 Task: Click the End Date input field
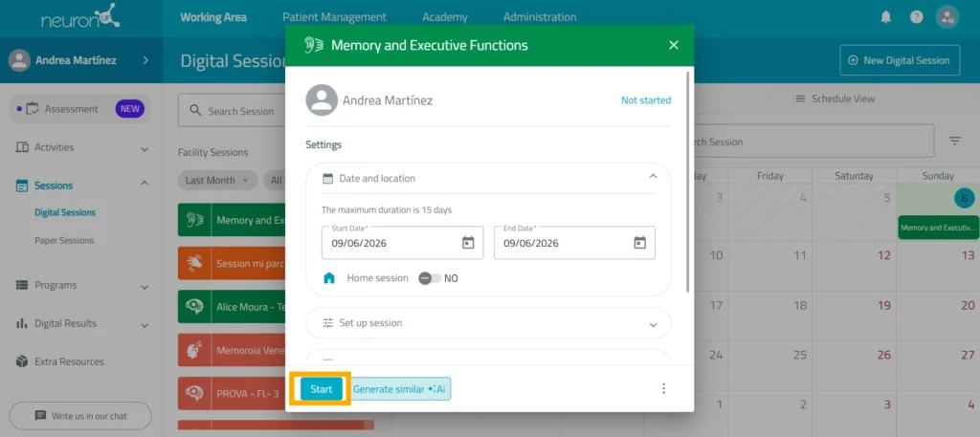(x=574, y=243)
